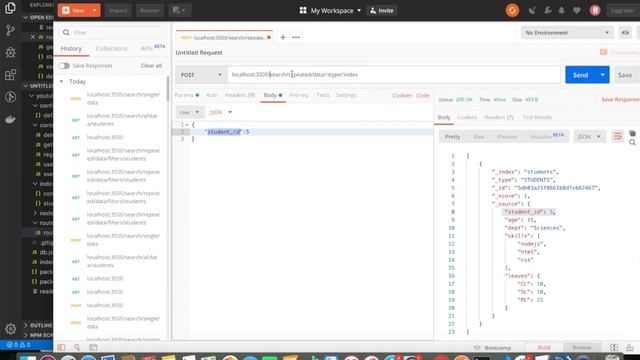Open VS Code Explorer files icon
The height and width of the screenshot is (360, 640).
point(10,8)
